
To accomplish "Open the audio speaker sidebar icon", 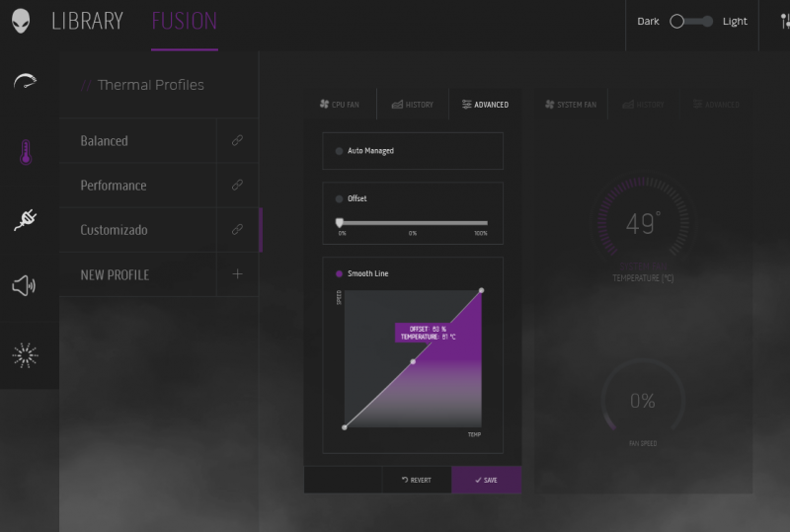I will [x=25, y=286].
